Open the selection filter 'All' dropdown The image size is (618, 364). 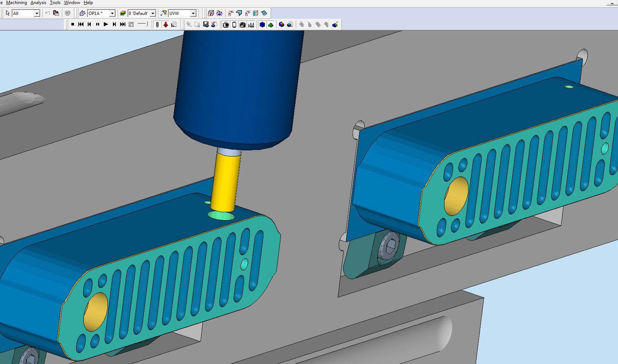pos(37,13)
